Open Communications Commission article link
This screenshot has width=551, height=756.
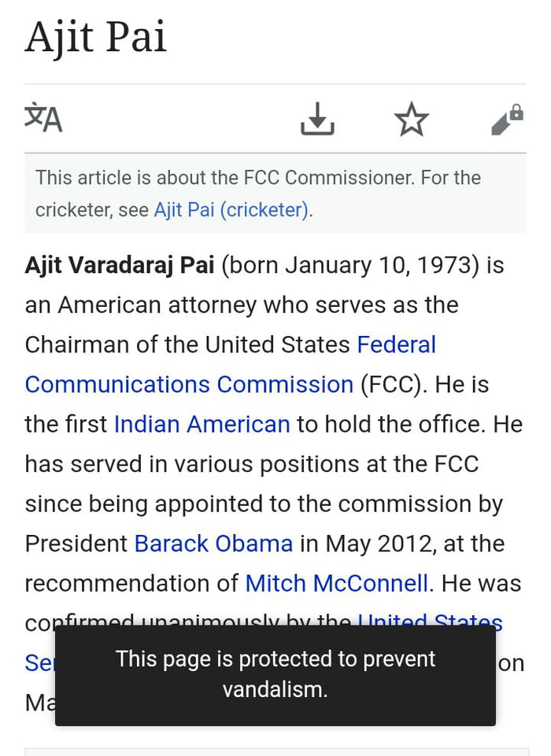(189, 385)
